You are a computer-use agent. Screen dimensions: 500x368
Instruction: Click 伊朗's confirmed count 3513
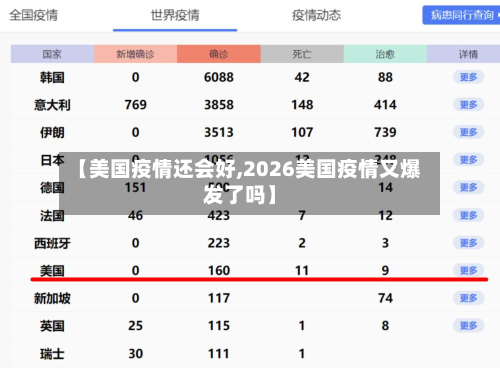219,132
